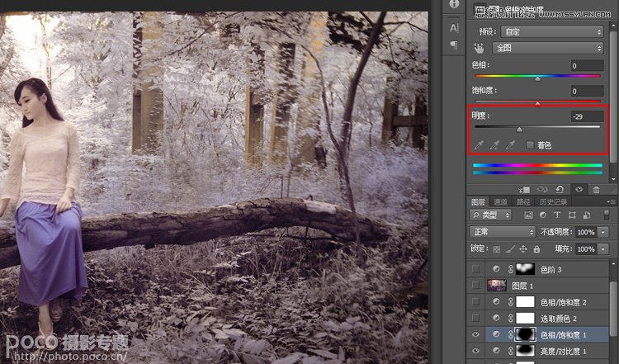
Task: Switch to the 历史记录 history tab
Action: click(x=553, y=201)
